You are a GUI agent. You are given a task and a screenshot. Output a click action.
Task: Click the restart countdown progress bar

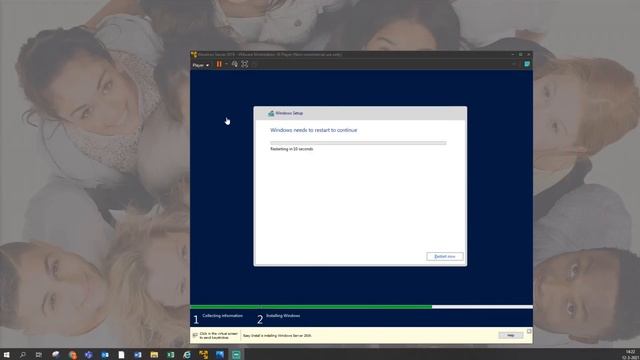tap(358, 143)
